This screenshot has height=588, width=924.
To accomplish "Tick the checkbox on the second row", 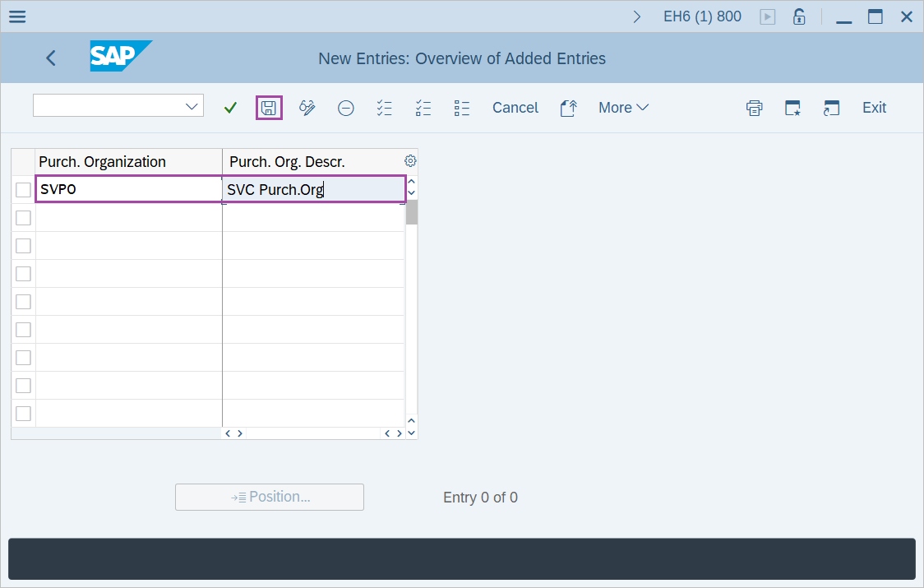I will (23, 217).
